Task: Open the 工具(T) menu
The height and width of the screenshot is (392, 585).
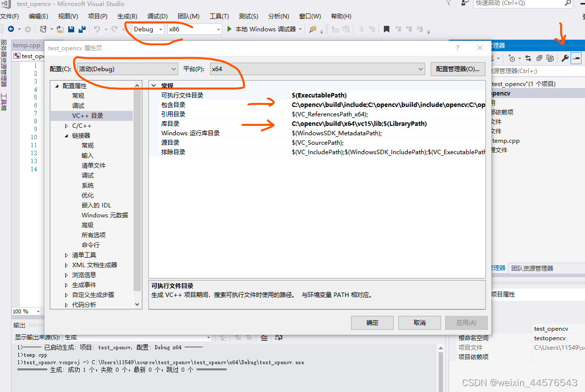Action: tap(219, 16)
